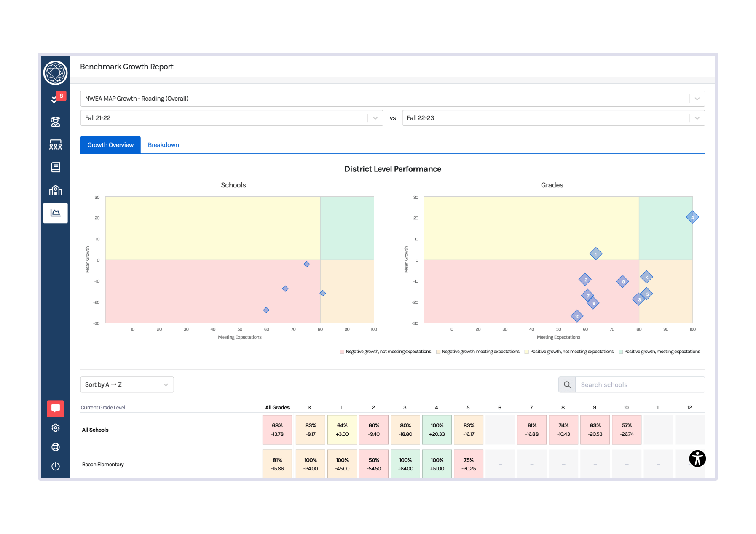Open Beech Elementary school row

point(103,464)
